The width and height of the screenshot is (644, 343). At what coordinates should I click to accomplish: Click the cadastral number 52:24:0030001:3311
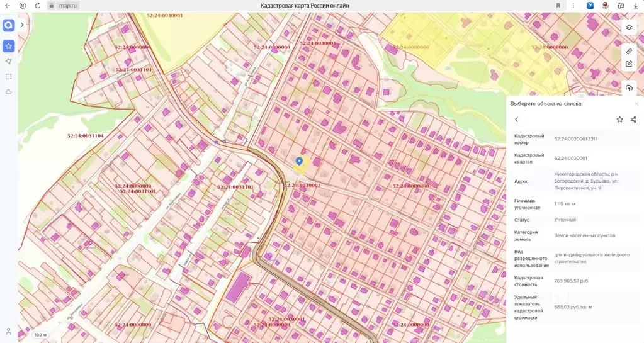click(x=575, y=139)
